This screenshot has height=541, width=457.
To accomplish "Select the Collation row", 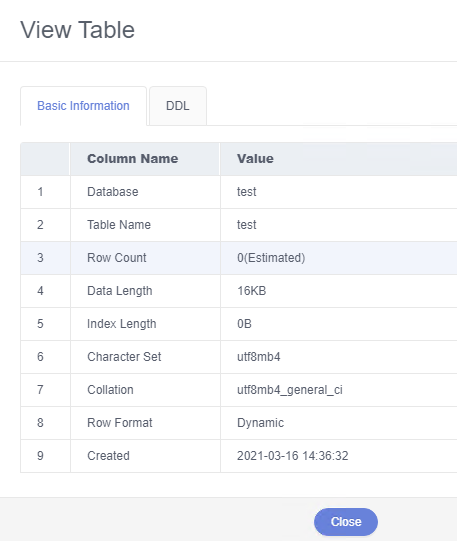I will (x=239, y=390).
